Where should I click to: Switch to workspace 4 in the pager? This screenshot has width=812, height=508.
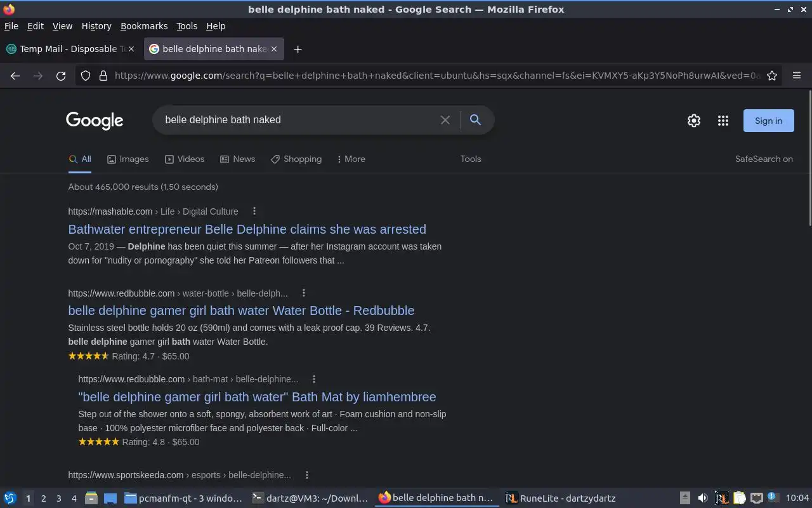74,498
